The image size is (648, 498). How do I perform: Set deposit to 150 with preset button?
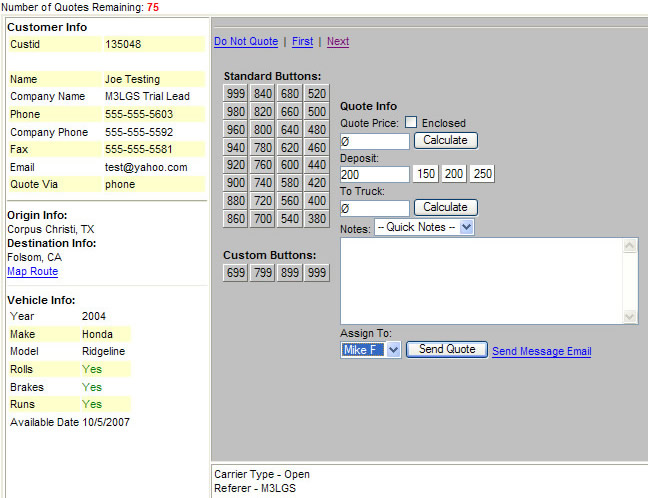coord(426,174)
